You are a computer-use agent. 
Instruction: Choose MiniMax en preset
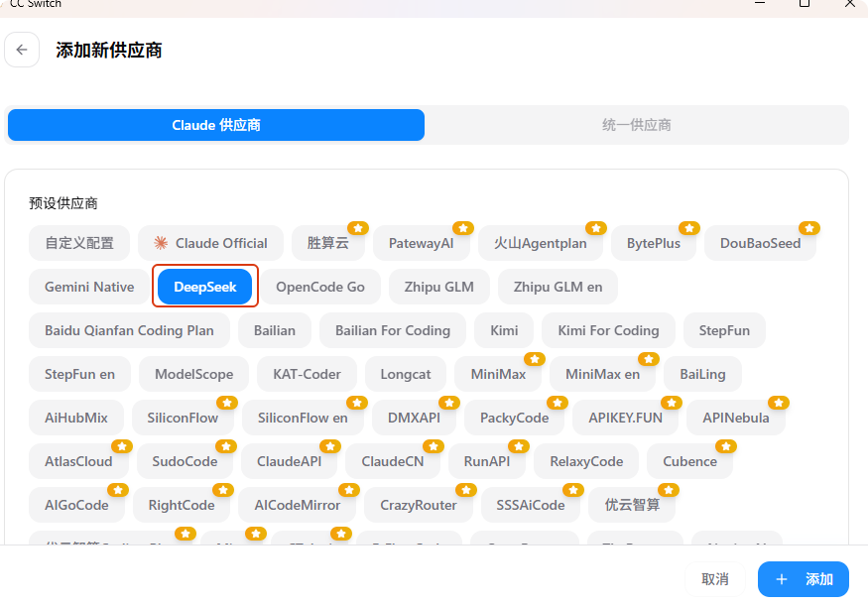[x=602, y=374]
